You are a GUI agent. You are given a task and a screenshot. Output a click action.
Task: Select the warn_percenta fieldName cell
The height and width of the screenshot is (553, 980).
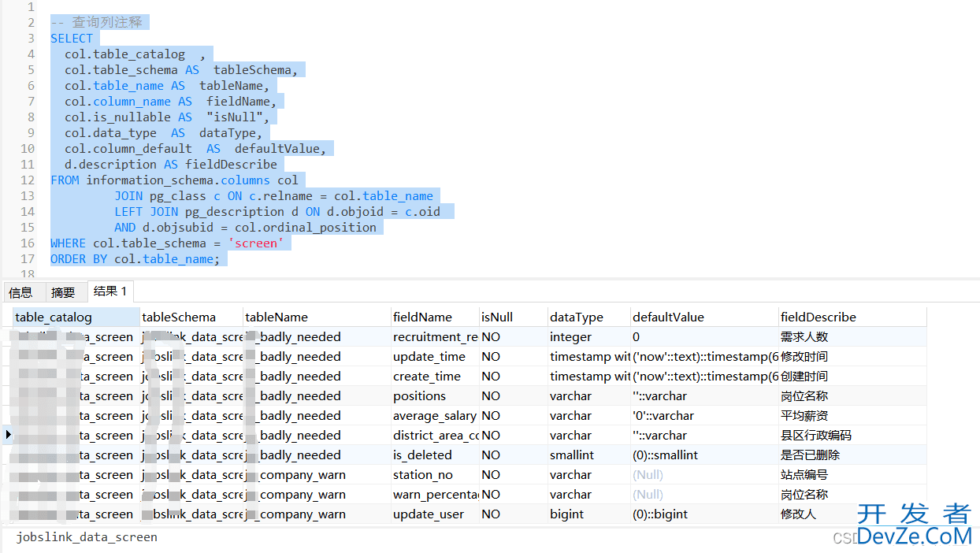[435, 494]
